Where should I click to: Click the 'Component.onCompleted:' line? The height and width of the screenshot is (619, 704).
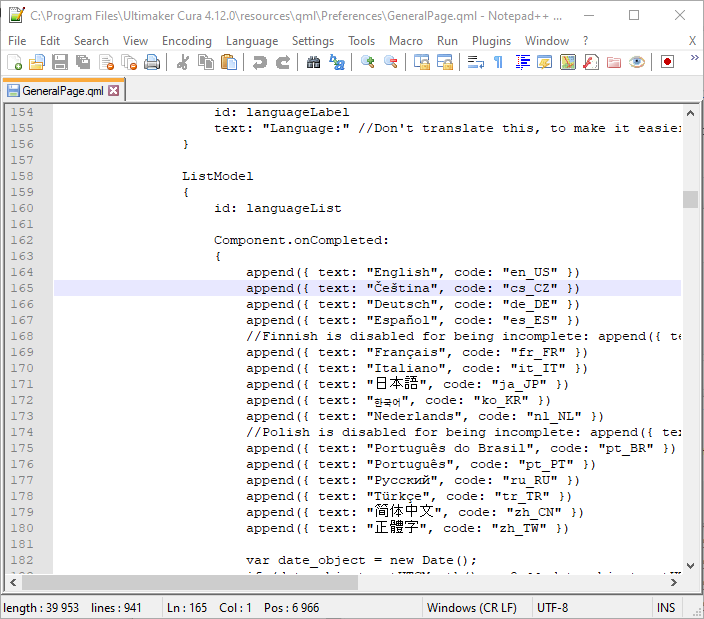301,240
